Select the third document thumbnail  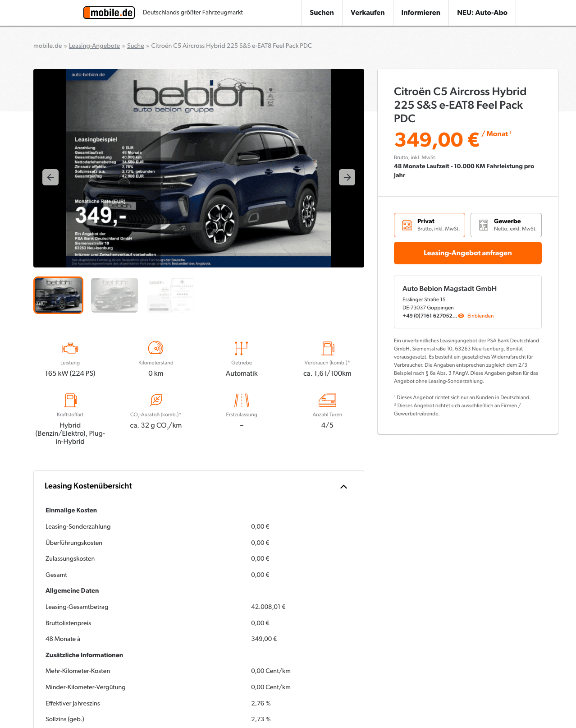170,295
